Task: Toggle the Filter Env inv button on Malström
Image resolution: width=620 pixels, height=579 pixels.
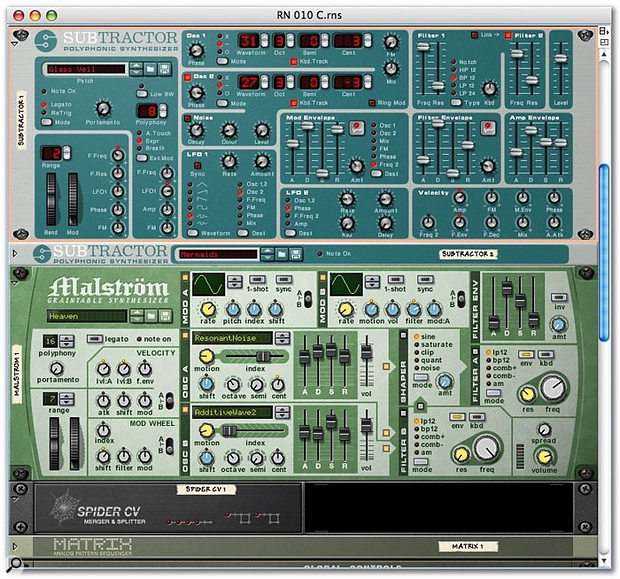Action: pyautogui.click(x=559, y=297)
